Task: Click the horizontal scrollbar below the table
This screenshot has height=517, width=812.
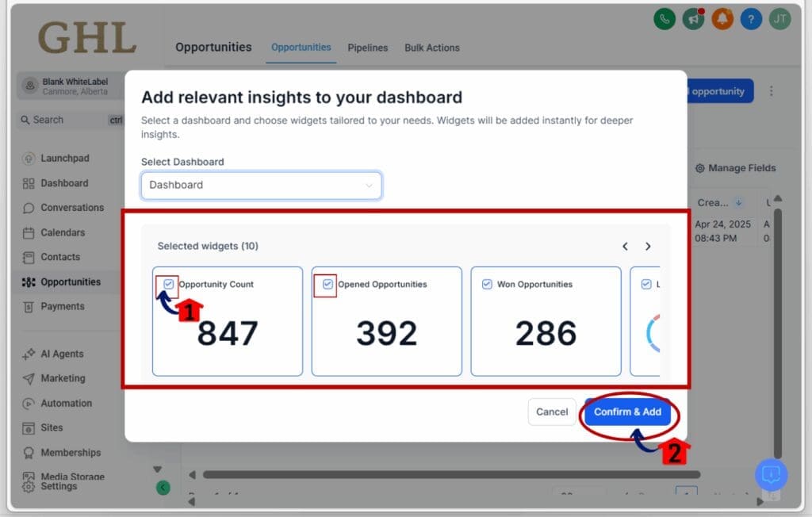Action: point(451,474)
